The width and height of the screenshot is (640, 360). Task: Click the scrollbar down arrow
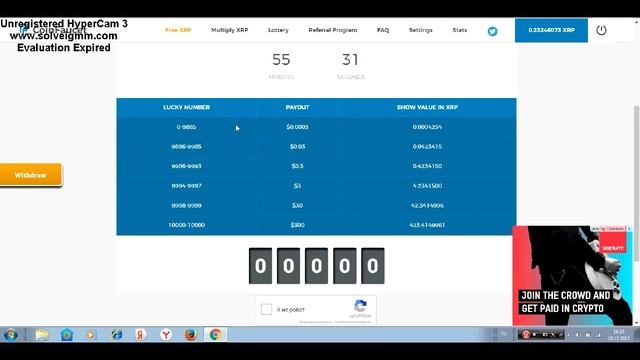coord(636,322)
